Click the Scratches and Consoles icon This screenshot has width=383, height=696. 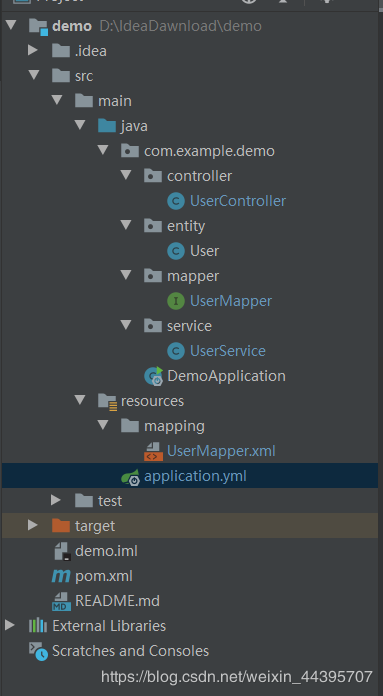coord(38,651)
